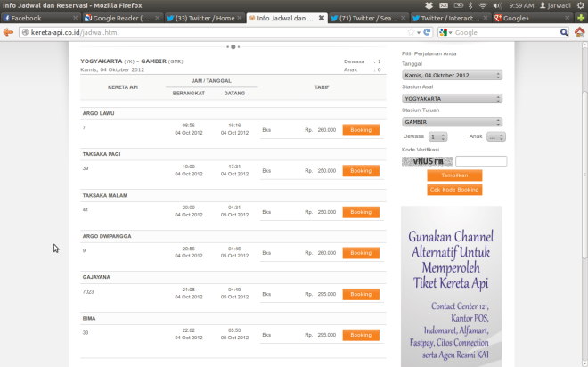Switch to the Google+ tab
Image resolution: width=588 pixels, height=367 pixels.
coord(533,18)
